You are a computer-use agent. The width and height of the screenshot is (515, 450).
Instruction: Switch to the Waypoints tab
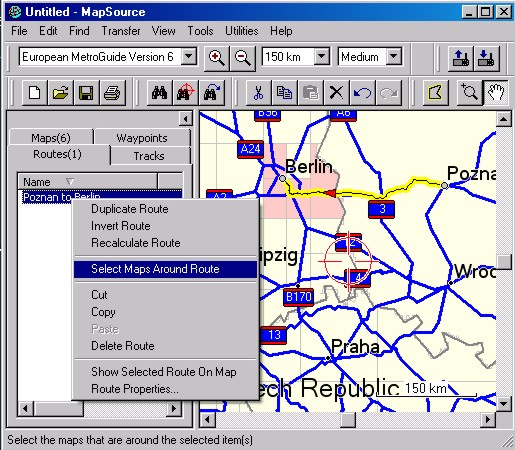pyautogui.click(x=142, y=138)
